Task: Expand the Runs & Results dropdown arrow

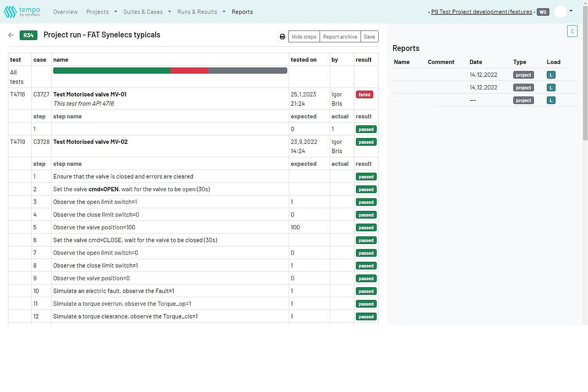Action: coord(224,12)
